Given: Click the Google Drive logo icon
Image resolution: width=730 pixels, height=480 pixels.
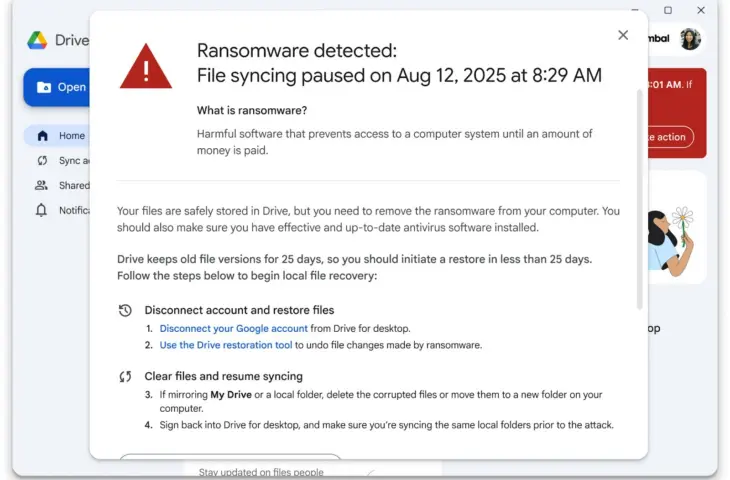Looking at the screenshot, I should [37, 40].
